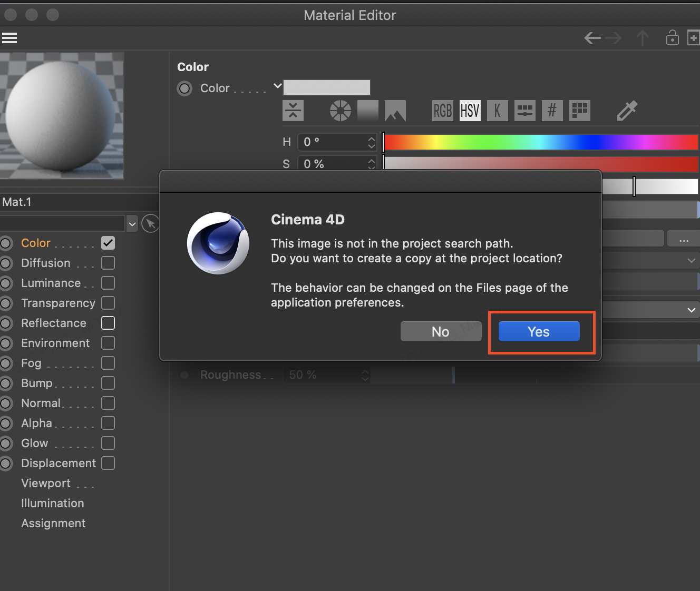Select the Viewport channel tab
The height and width of the screenshot is (591, 700).
tap(46, 483)
